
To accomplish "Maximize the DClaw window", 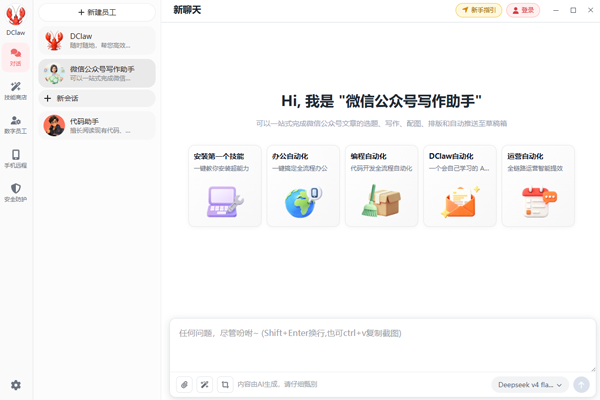I will point(573,10).
